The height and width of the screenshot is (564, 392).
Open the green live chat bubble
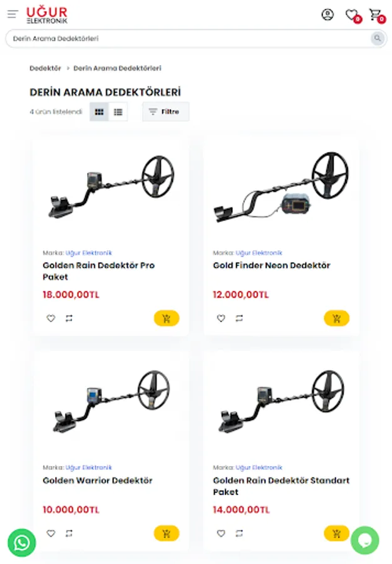364,540
